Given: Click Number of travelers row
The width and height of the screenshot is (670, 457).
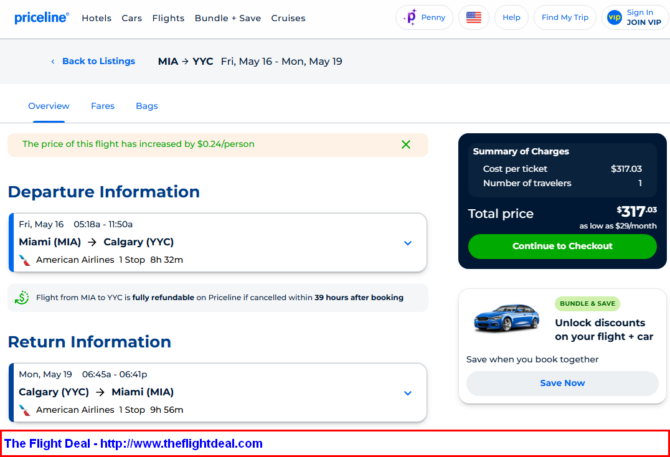Looking at the screenshot, I should 562,183.
